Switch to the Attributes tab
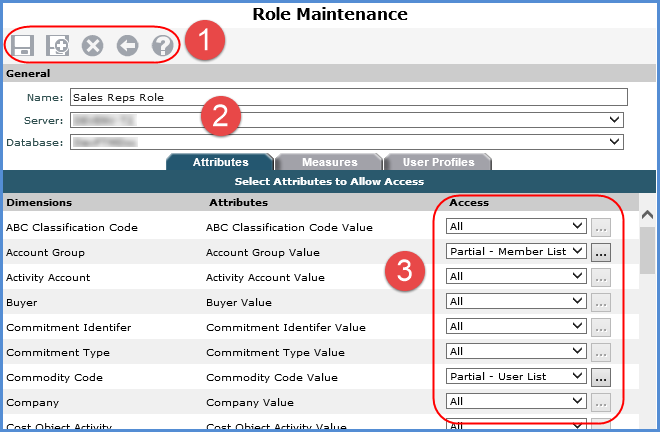This screenshot has width=660, height=432. click(x=219, y=162)
